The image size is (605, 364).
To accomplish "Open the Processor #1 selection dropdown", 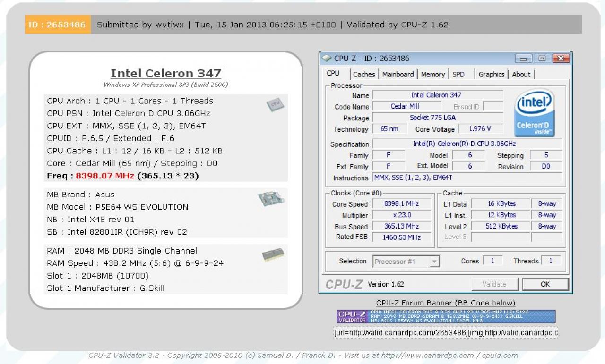I will coord(406,261).
